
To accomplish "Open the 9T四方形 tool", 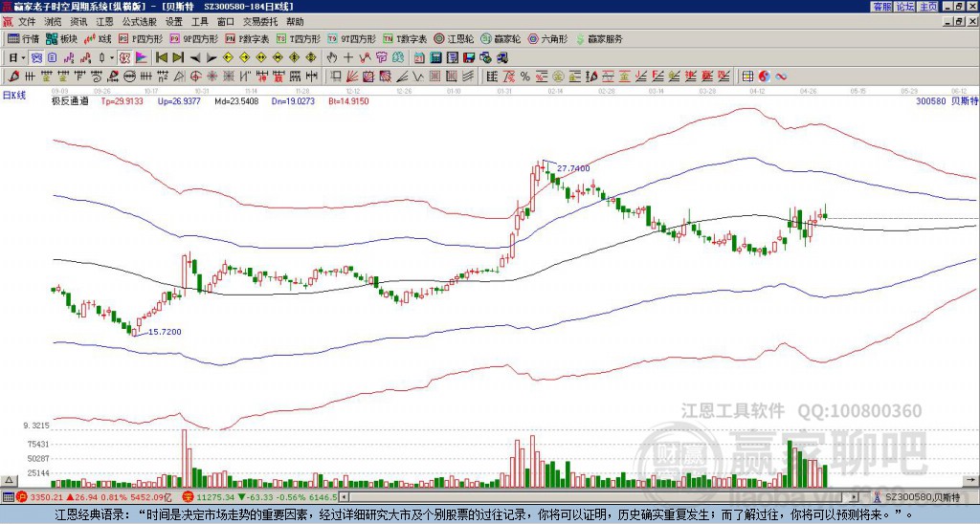I will [351, 38].
